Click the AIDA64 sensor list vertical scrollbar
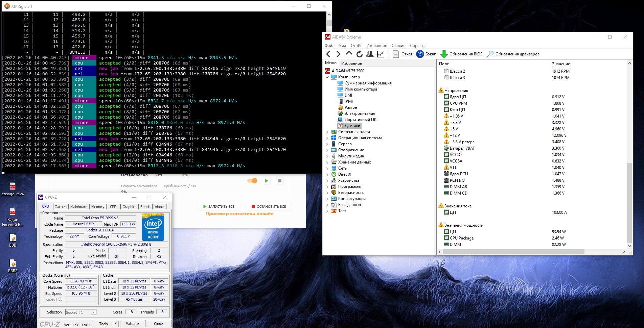Image resolution: width=644 pixels, height=328 pixels. [629, 203]
